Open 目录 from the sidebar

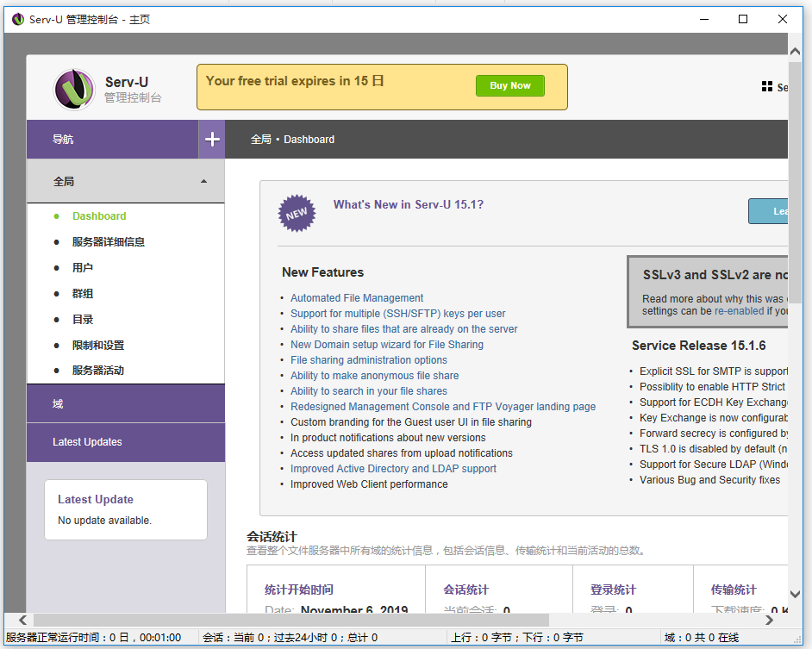(x=82, y=319)
